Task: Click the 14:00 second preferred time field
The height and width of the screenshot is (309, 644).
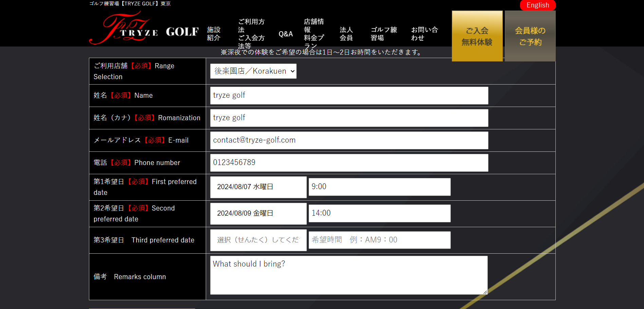Action: 380,213
